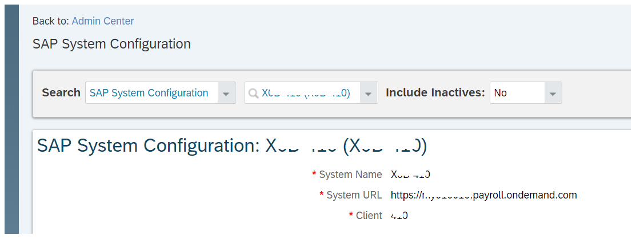Click the Search label
Screen dimensions: 644x239
61,92
